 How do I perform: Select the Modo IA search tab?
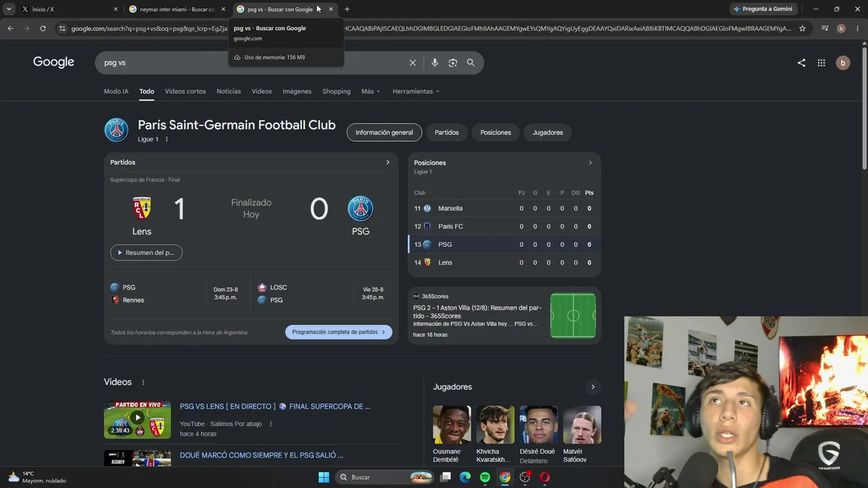(x=116, y=91)
